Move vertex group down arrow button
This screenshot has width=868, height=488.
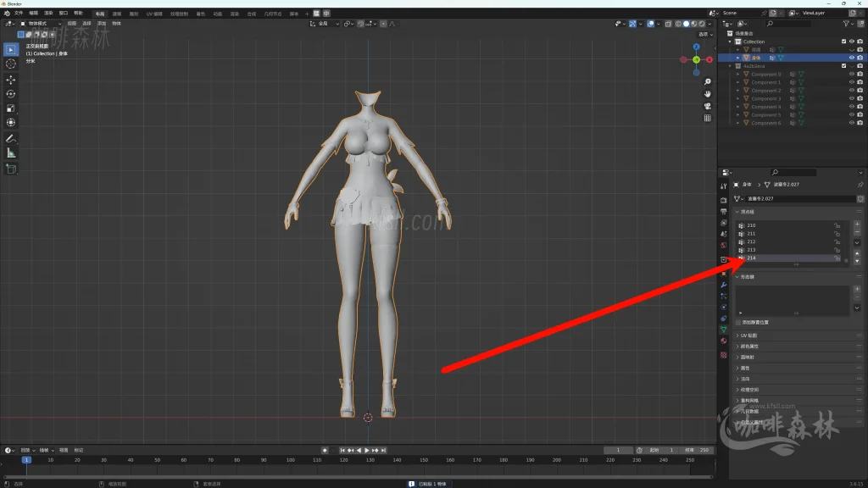pos(857,261)
